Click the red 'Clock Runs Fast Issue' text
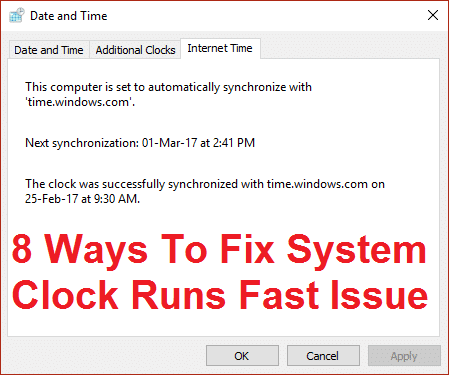Image resolution: width=449 pixels, height=375 pixels. pyautogui.click(x=220, y=295)
